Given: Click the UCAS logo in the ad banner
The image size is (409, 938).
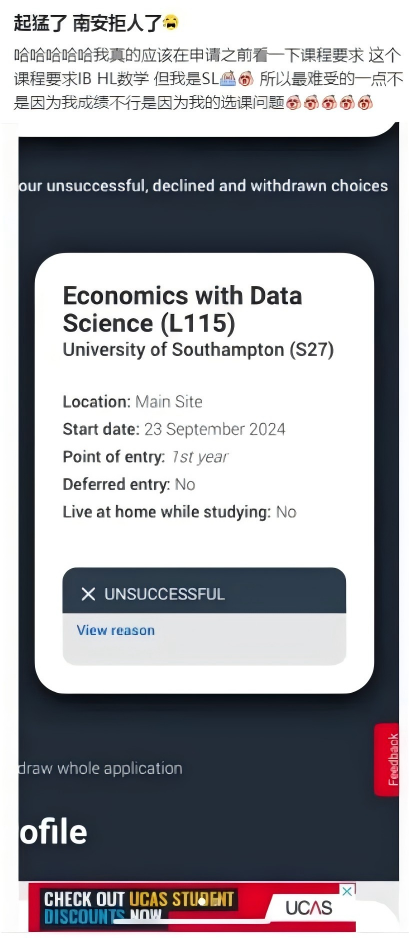Looking at the screenshot, I should pos(308,907).
